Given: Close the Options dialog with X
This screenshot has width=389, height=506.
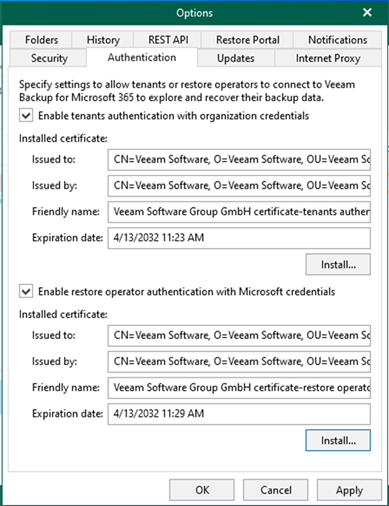Looking at the screenshot, I should coord(367,13).
